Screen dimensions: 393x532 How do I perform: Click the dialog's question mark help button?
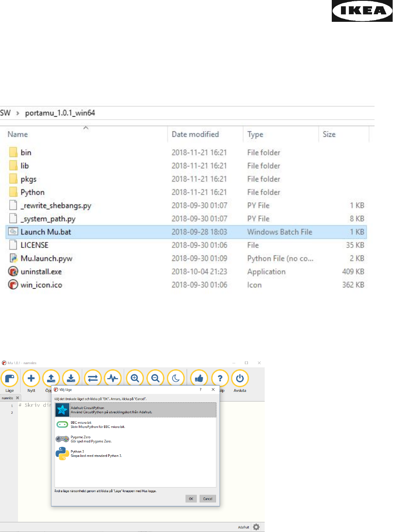[200, 389]
